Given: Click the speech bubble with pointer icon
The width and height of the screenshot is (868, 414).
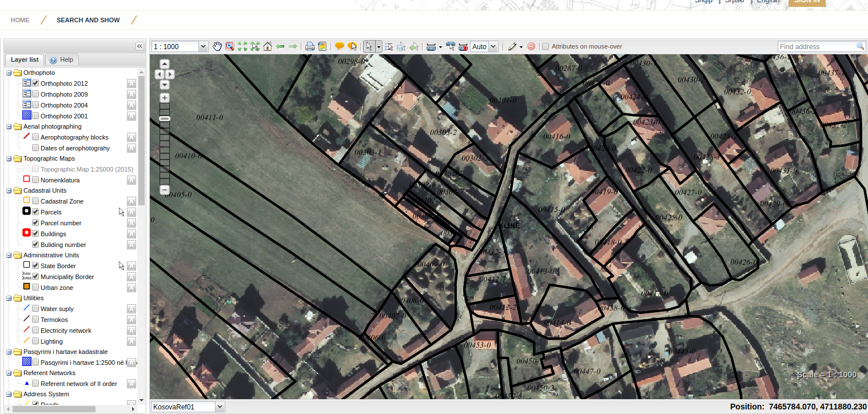Looking at the screenshot, I should pyautogui.click(x=352, y=46).
